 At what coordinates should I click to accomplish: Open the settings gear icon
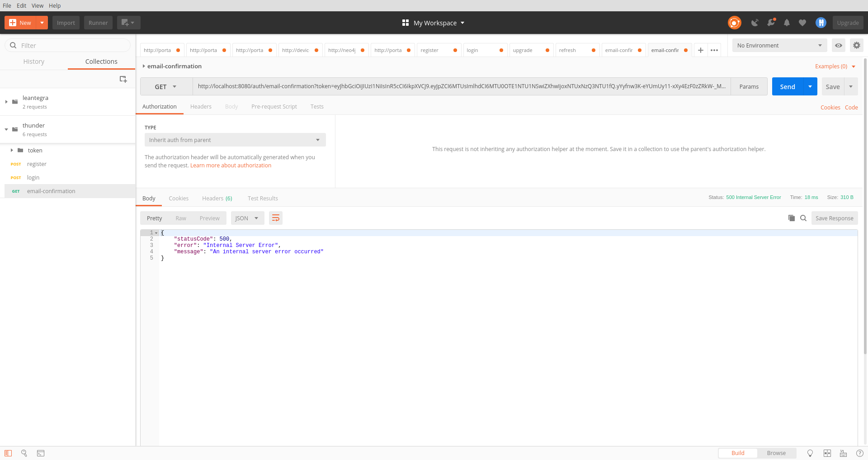click(856, 45)
